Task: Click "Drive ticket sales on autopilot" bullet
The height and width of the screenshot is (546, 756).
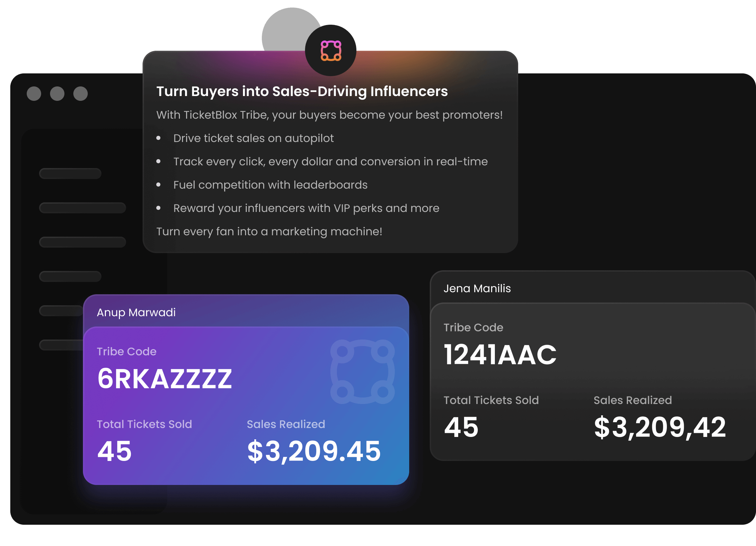Action: [253, 138]
